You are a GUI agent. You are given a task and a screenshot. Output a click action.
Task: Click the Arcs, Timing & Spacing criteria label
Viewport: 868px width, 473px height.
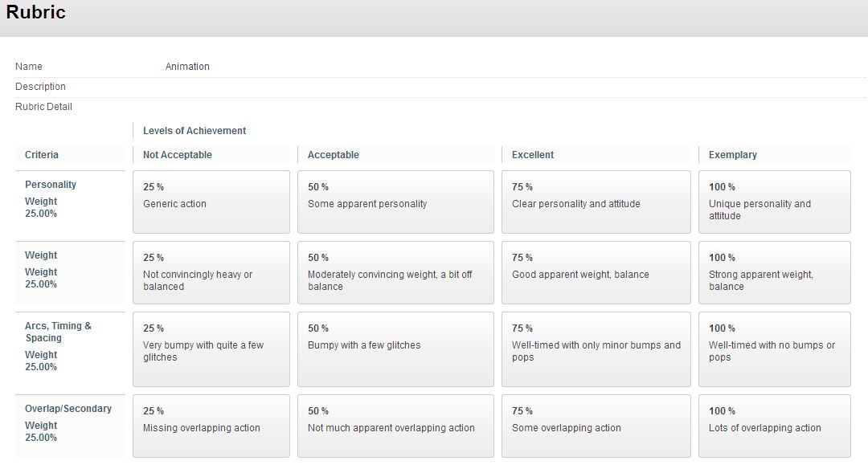(58, 332)
